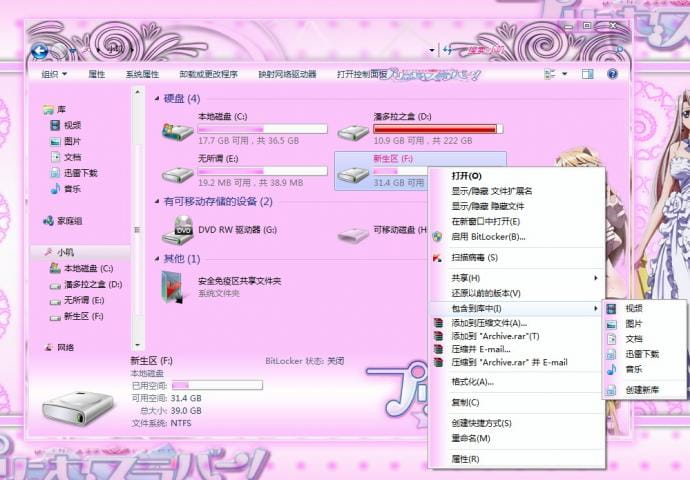The height and width of the screenshot is (480, 690).
Task: Open 音乐 library in sidebar
Action: coord(66,189)
